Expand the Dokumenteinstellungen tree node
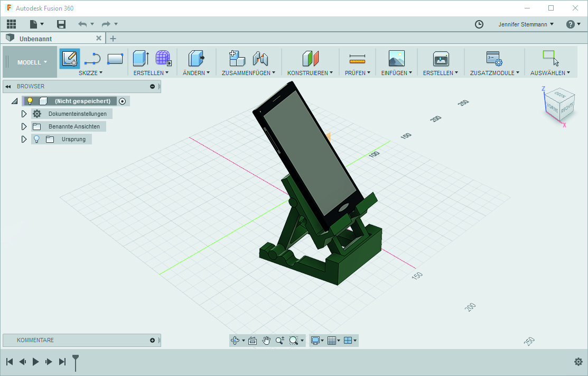The width and height of the screenshot is (588, 376). point(24,114)
